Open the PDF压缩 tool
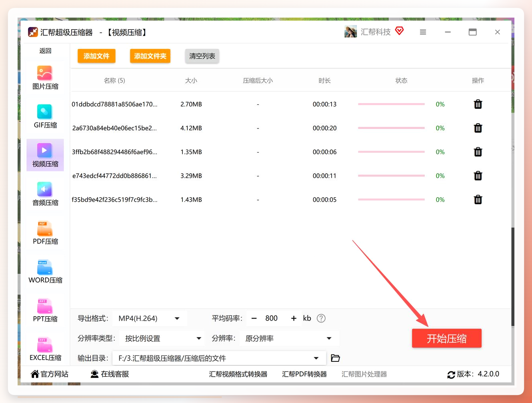The height and width of the screenshot is (403, 532). tap(45, 233)
